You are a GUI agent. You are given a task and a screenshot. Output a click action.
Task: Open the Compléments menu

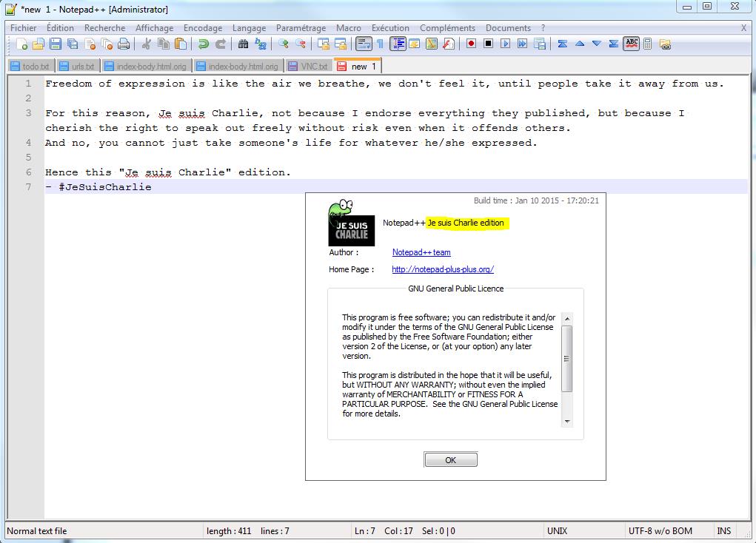point(447,28)
